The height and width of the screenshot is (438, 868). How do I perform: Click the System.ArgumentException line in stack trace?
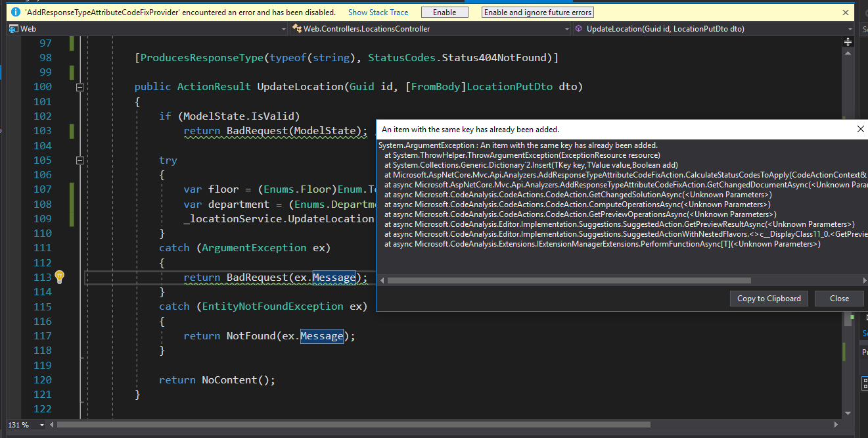pyautogui.click(x=518, y=145)
